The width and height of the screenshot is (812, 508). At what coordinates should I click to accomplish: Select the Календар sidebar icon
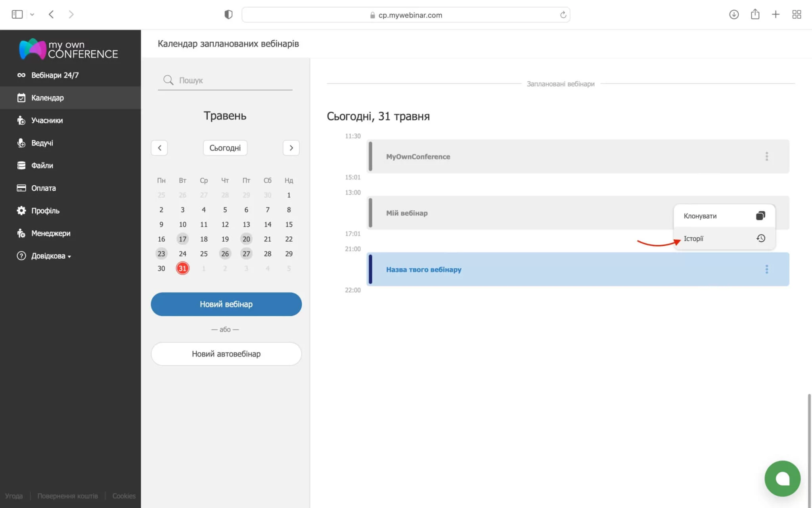point(21,98)
